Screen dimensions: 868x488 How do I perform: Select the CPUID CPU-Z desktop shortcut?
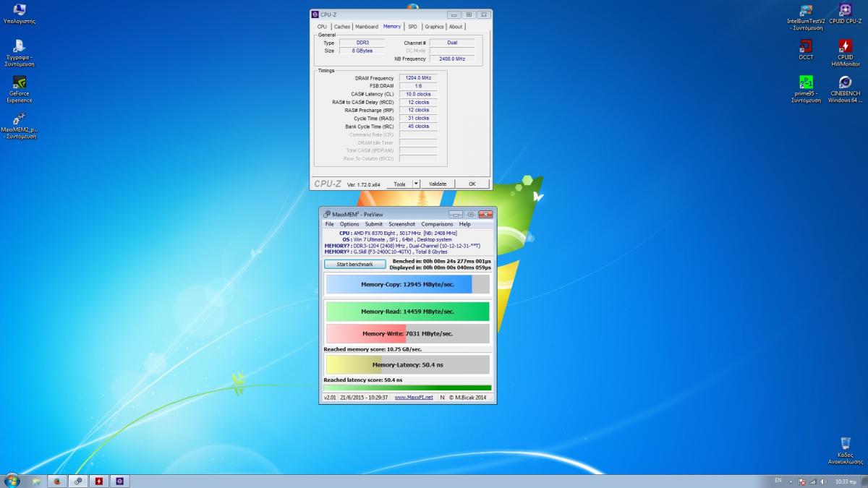(x=845, y=14)
